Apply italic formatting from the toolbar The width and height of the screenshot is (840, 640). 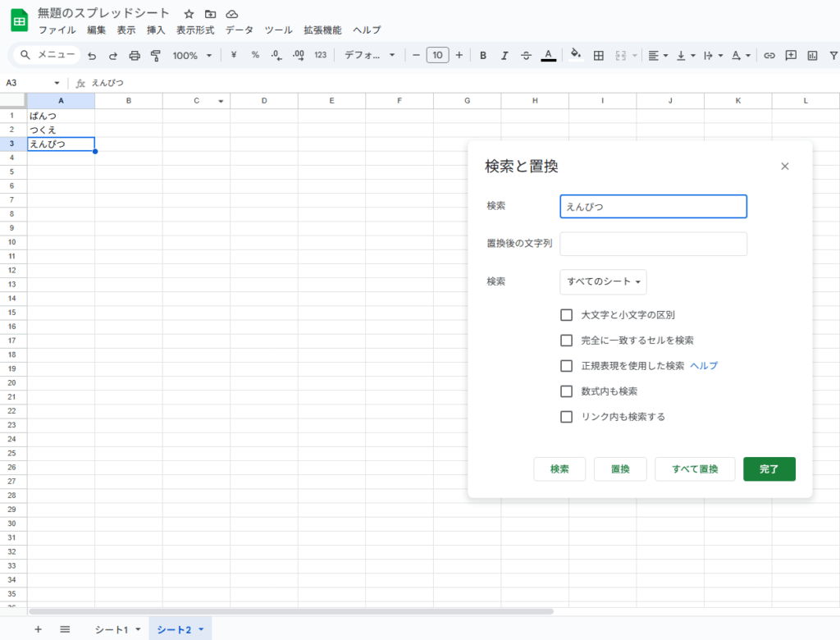click(x=504, y=56)
